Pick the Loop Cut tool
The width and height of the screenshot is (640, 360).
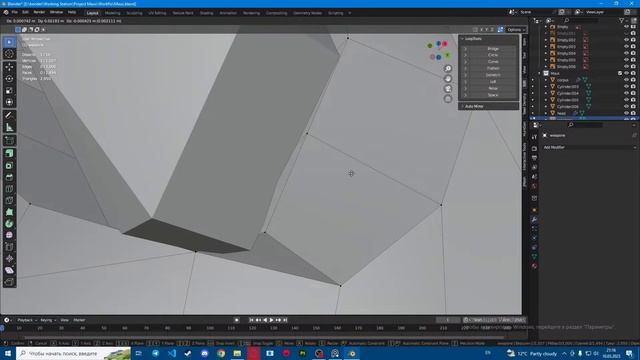(x=9, y=189)
